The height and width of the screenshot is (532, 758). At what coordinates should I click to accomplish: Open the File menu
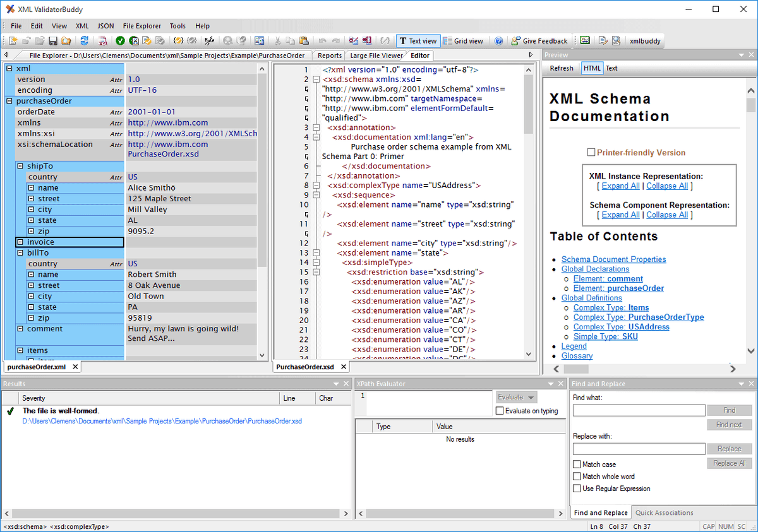(x=16, y=26)
